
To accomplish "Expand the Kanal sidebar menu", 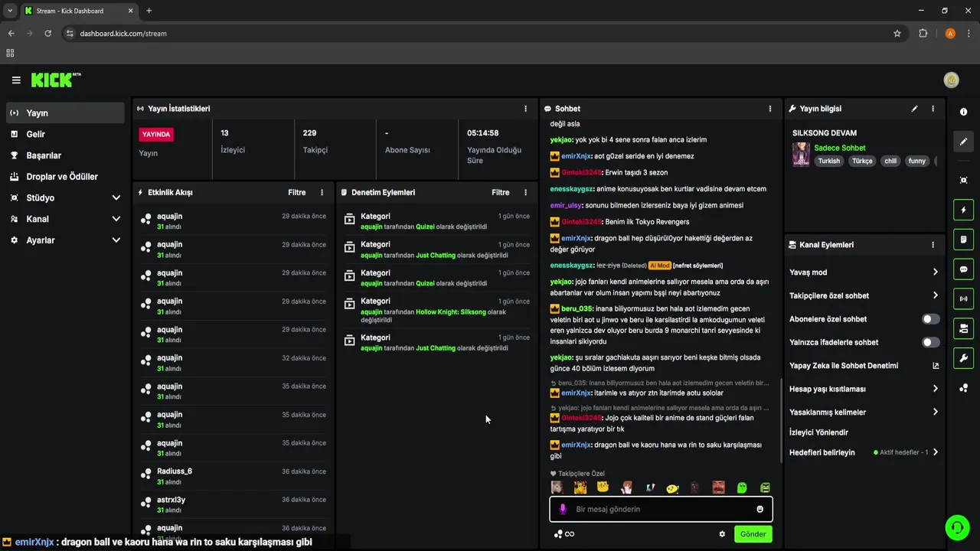I will [x=64, y=219].
